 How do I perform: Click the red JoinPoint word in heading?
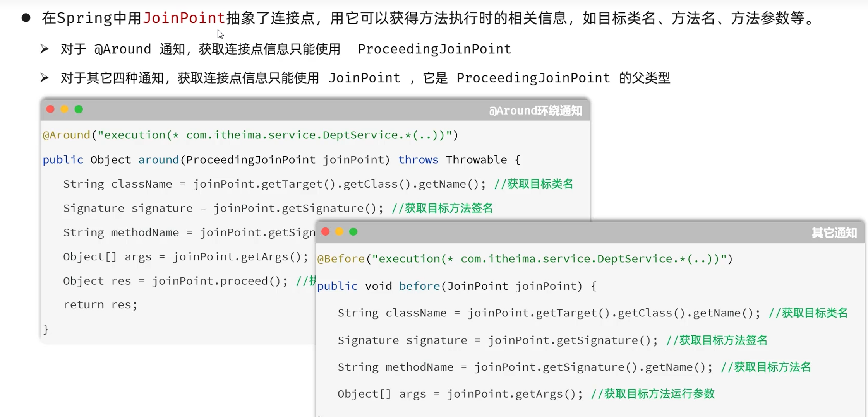(184, 18)
